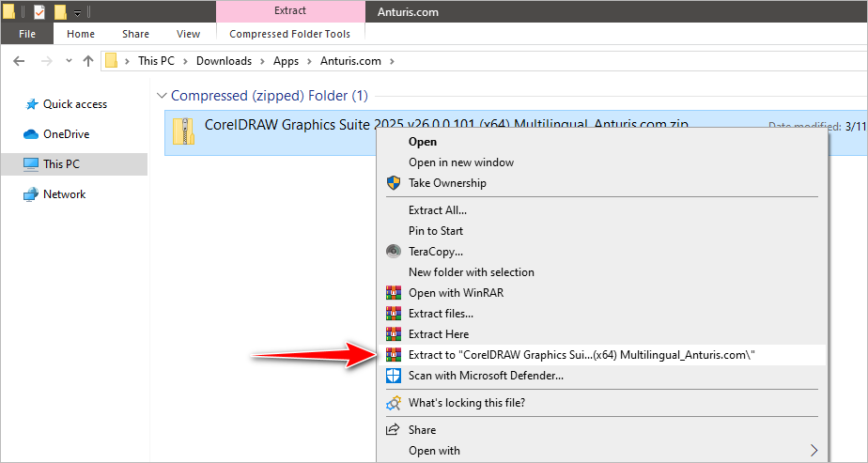Click the Share arrow icon in menu
The width and height of the screenshot is (868, 463).
point(394,430)
